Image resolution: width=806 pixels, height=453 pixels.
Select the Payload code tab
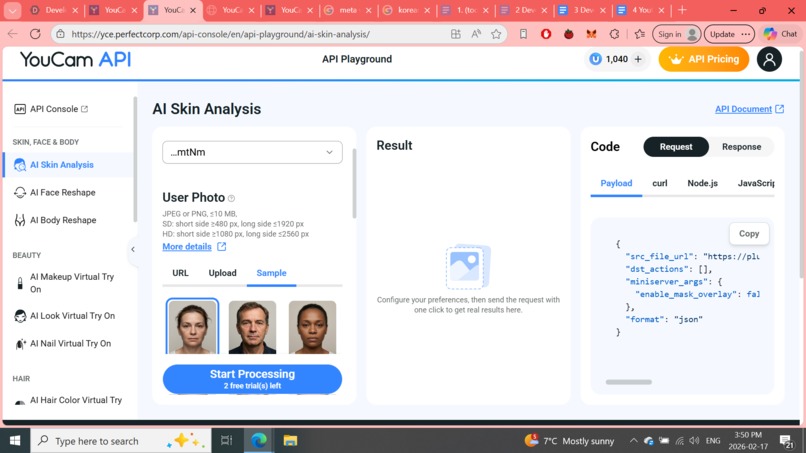click(616, 184)
